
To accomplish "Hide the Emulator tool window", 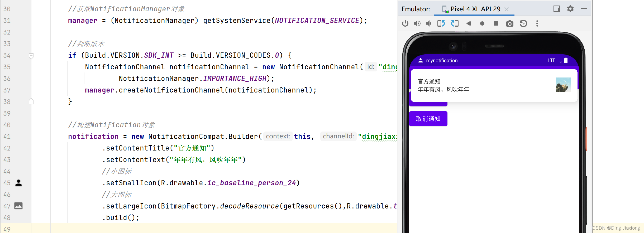I will 584,9.
